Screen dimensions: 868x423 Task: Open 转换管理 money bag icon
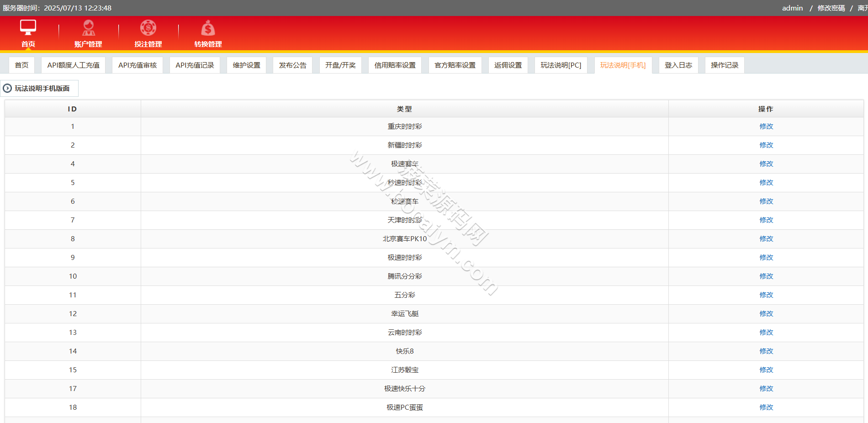(x=208, y=28)
